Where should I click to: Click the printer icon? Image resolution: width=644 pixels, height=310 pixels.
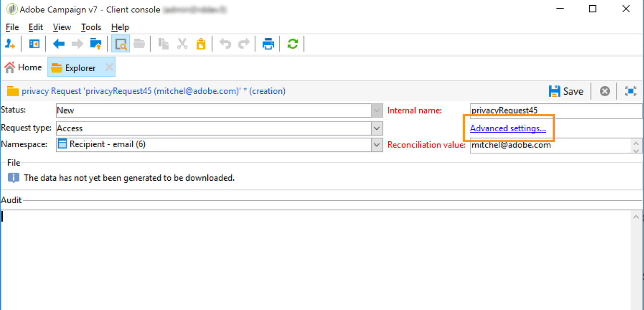coord(268,44)
